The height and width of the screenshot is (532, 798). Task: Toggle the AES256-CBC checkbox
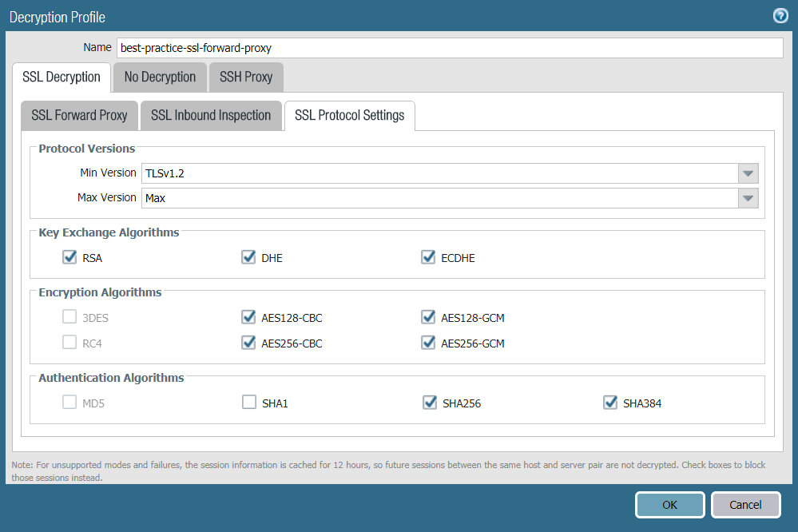(248, 343)
